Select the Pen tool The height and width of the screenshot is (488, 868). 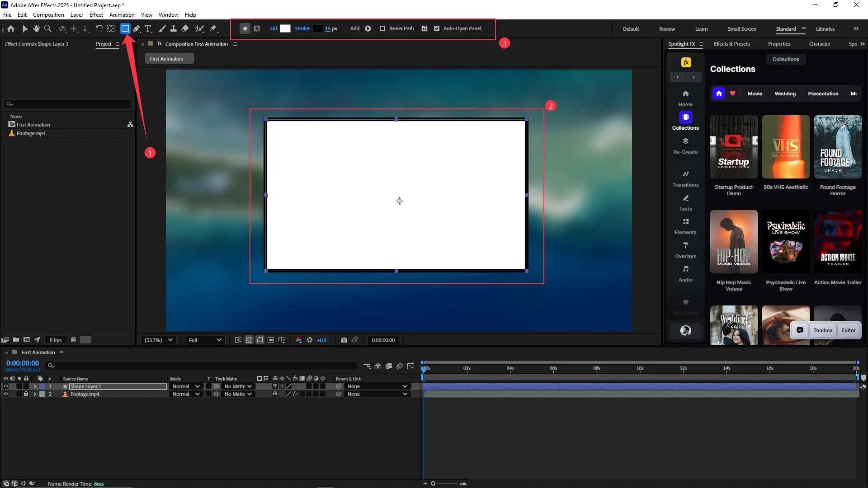point(137,28)
